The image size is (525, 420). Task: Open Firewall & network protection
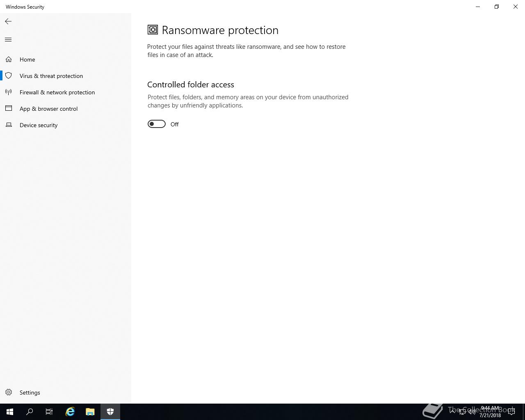[x=57, y=92]
